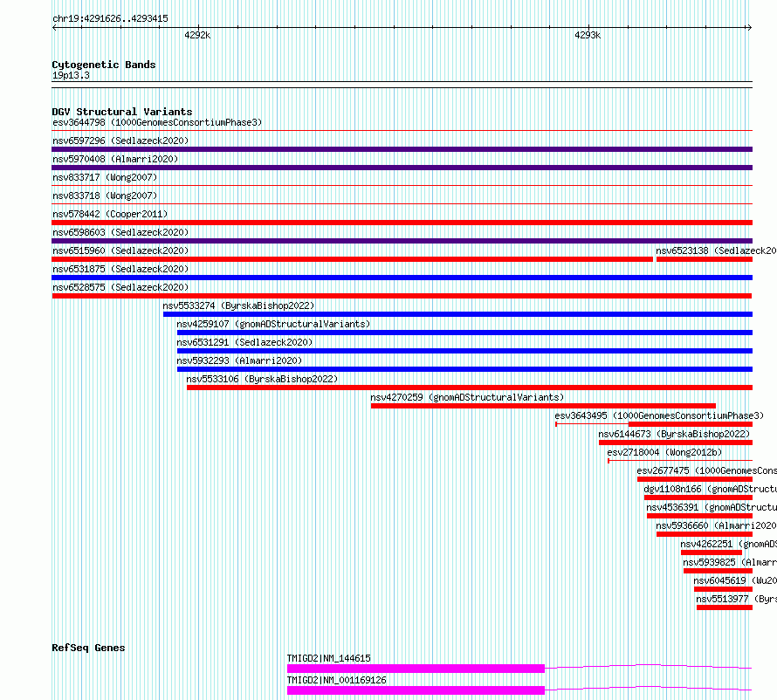Viewport: 777px width, 700px height.
Task: Open nsv4270259 gnomADStructuralVariants label
Action: coord(467,397)
